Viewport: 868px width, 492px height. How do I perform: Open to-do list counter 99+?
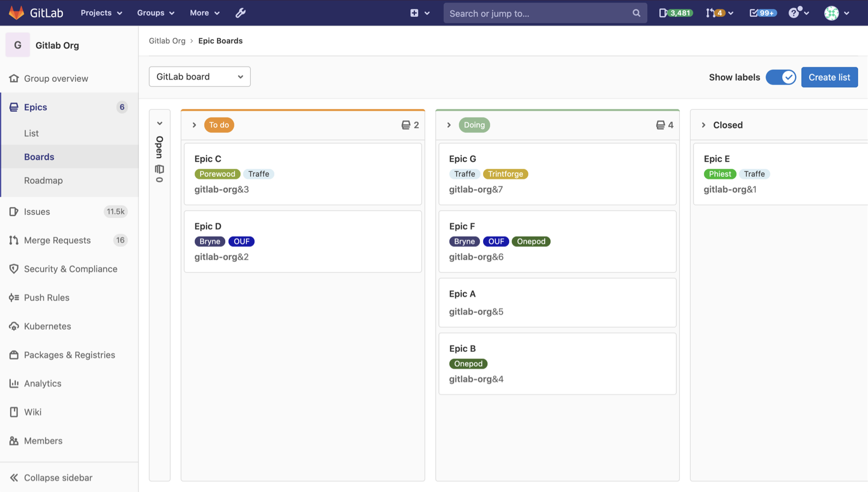(x=763, y=13)
